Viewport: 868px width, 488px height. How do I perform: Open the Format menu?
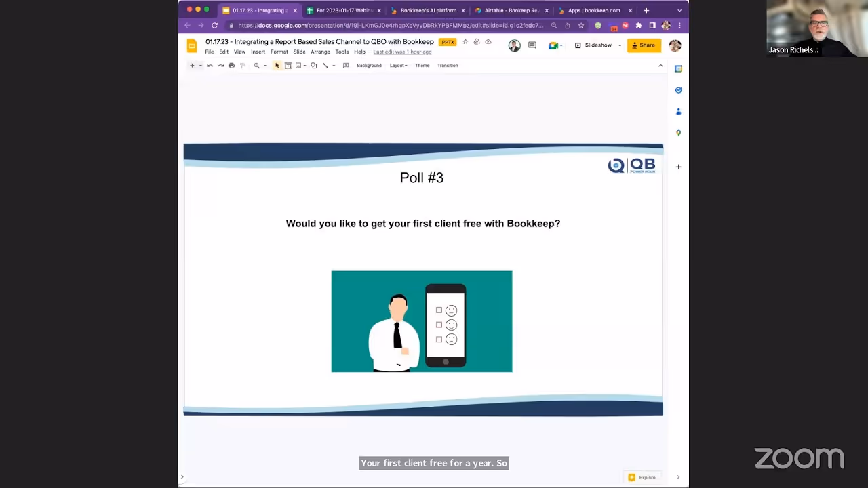pyautogui.click(x=279, y=52)
